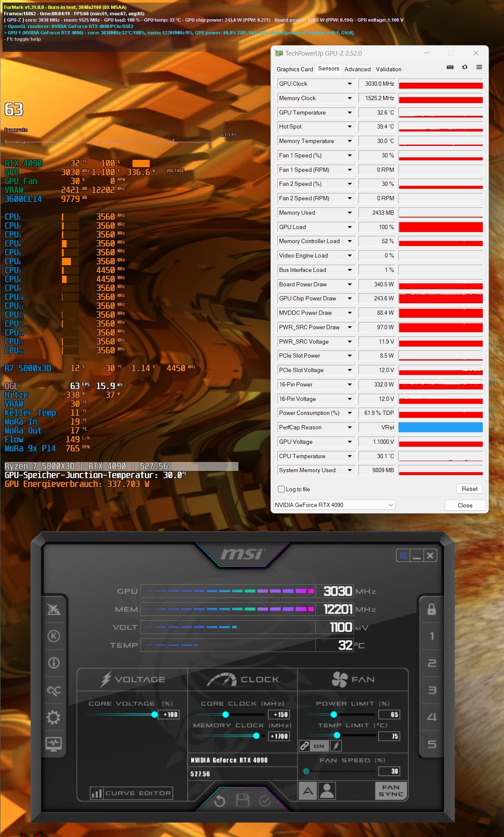Image resolution: width=504 pixels, height=837 pixels.
Task: Click the MSI logo in Afterburner
Action: (241, 554)
